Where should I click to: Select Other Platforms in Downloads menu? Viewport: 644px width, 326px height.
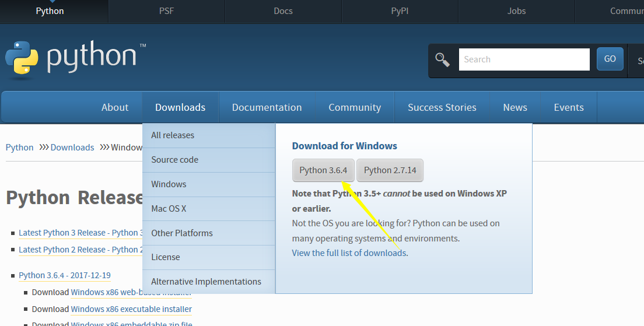click(209, 233)
